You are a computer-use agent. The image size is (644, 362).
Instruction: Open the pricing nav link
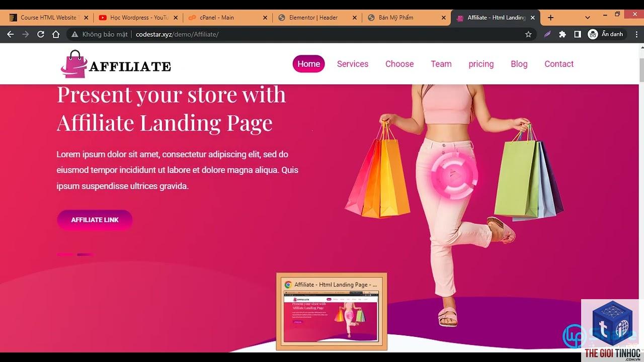tap(481, 64)
